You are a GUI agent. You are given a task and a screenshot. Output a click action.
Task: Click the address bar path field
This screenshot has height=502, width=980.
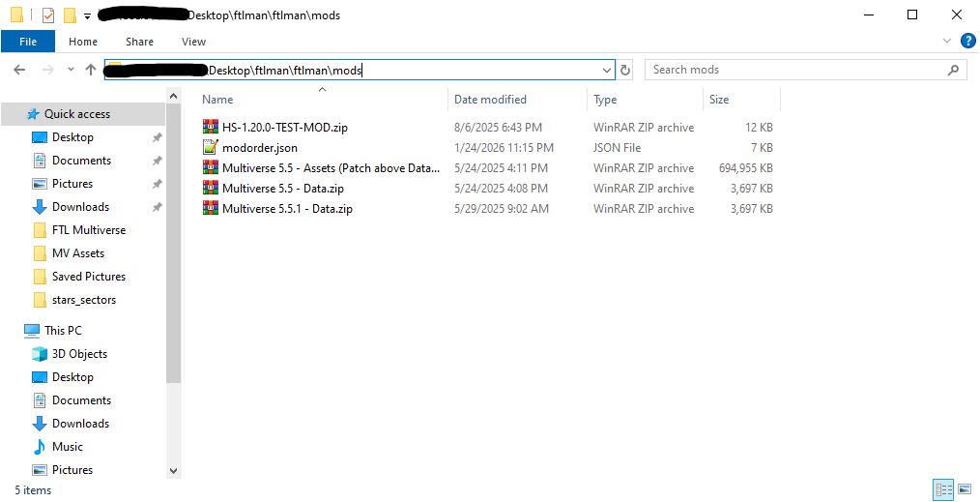360,70
